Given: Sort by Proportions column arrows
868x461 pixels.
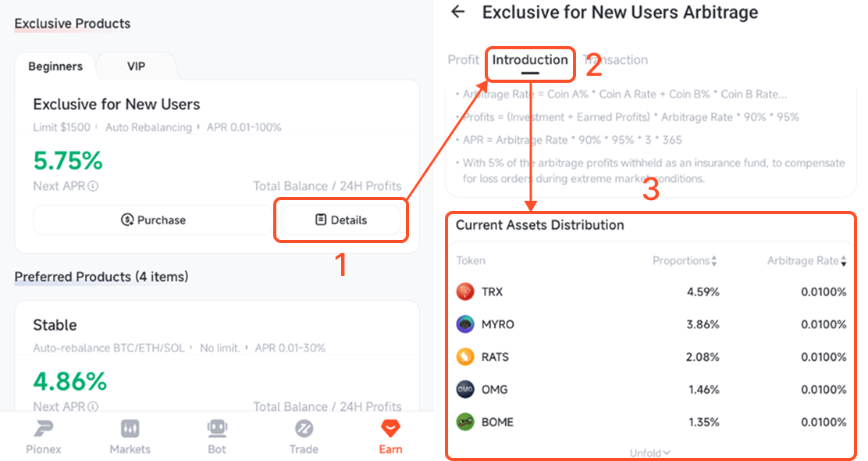Looking at the screenshot, I should tap(714, 261).
